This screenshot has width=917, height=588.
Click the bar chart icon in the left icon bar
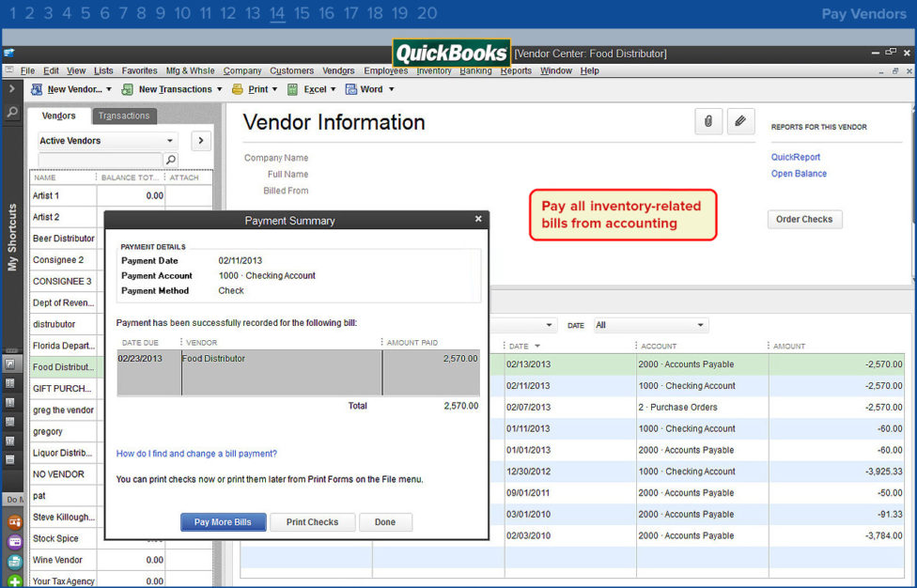[x=10, y=441]
